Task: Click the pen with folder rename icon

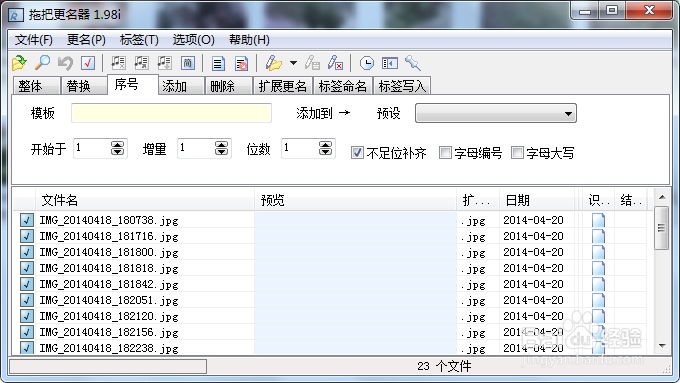Action: [x=274, y=63]
